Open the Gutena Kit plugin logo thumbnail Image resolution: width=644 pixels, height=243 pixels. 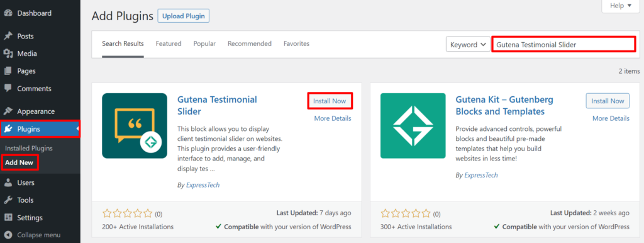[x=413, y=126]
